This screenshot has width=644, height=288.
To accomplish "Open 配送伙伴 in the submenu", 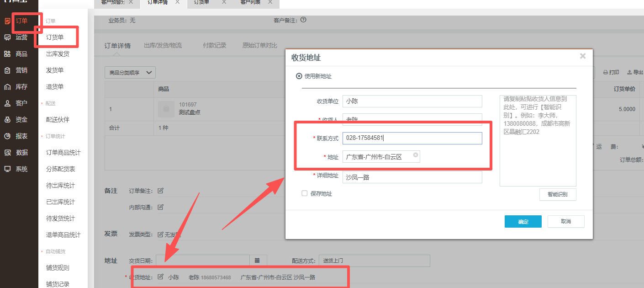I will tap(58, 120).
